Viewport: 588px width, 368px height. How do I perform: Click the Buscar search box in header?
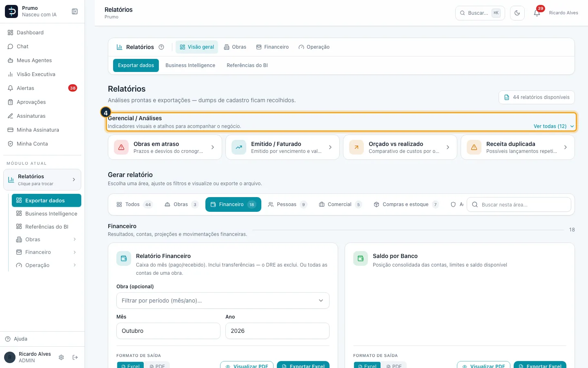(480, 13)
